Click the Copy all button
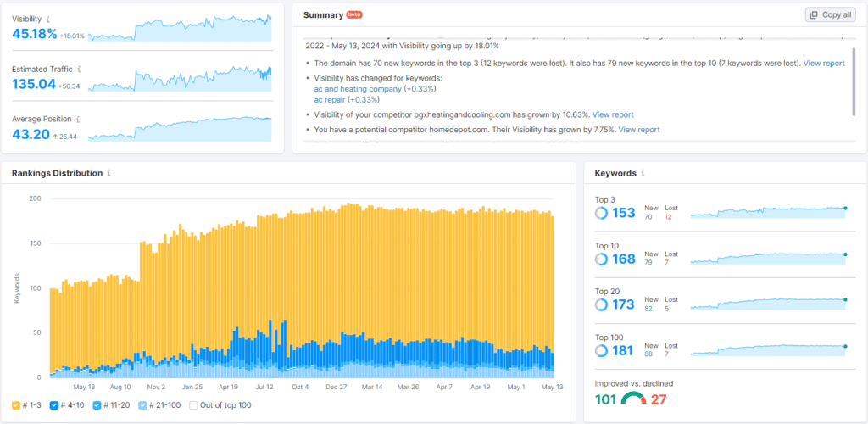The image size is (868, 424). pyautogui.click(x=830, y=15)
